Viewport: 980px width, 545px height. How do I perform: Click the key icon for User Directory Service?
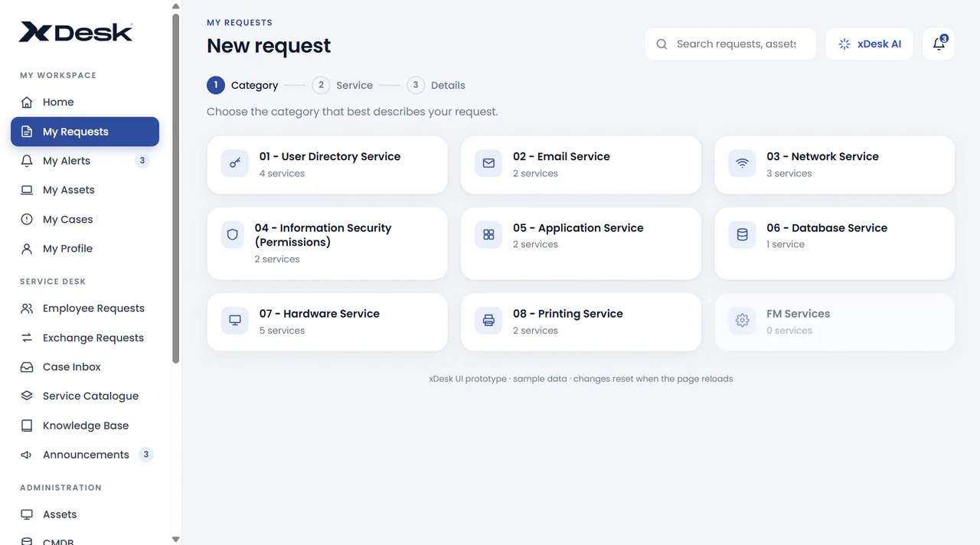[235, 163]
